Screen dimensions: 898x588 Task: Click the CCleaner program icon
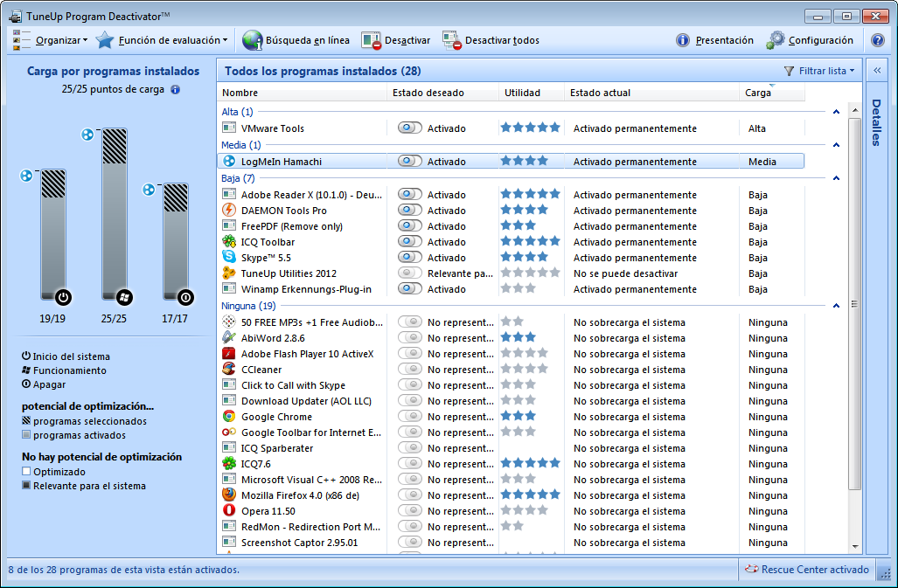229,369
